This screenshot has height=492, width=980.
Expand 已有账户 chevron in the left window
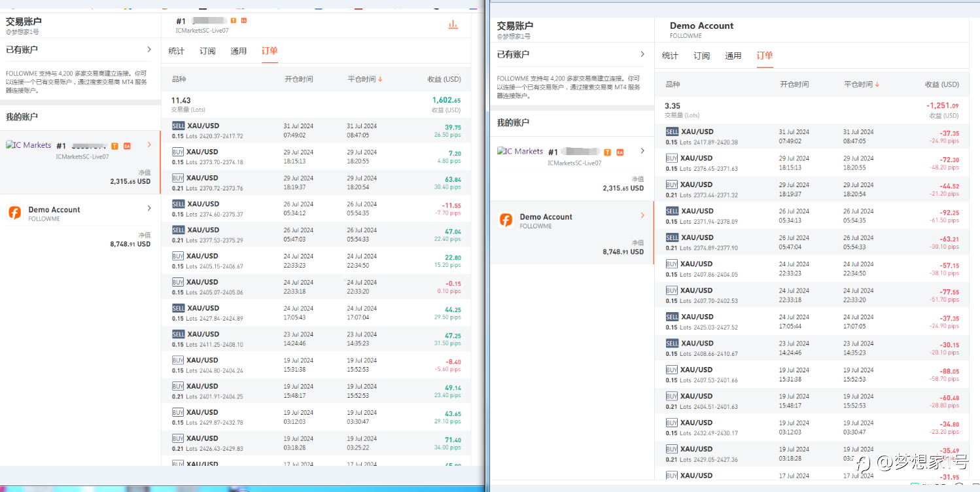pyautogui.click(x=149, y=49)
